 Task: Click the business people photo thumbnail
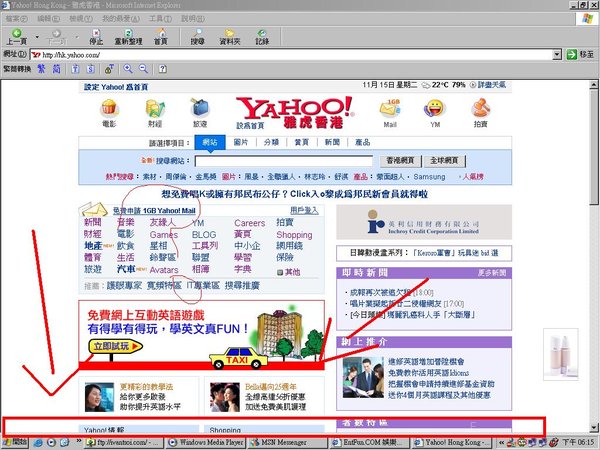(363, 377)
